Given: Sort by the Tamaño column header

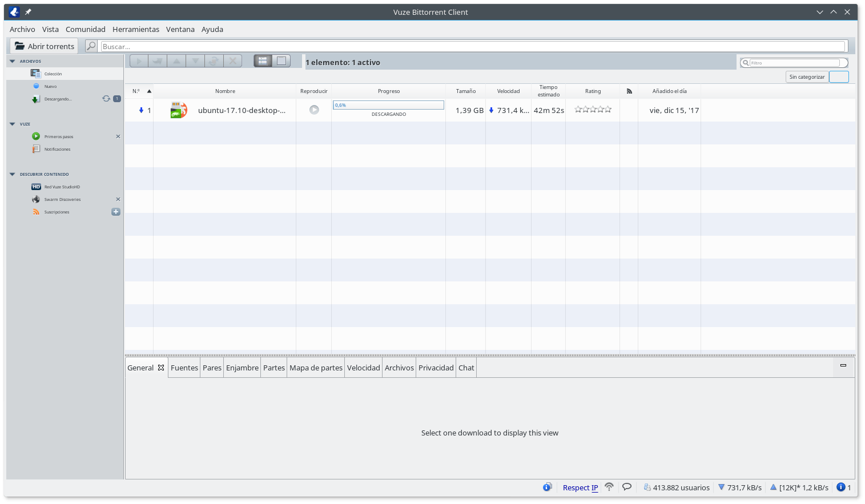Looking at the screenshot, I should (x=466, y=91).
